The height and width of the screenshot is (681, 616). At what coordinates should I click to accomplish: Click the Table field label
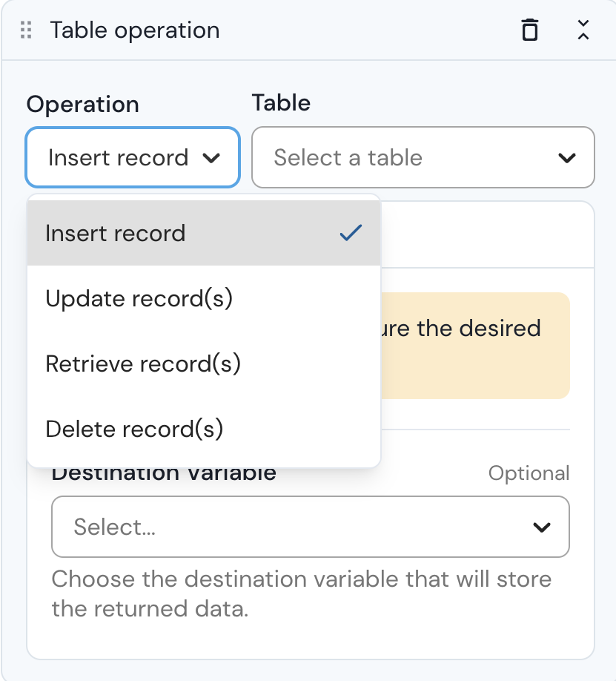[x=281, y=102]
